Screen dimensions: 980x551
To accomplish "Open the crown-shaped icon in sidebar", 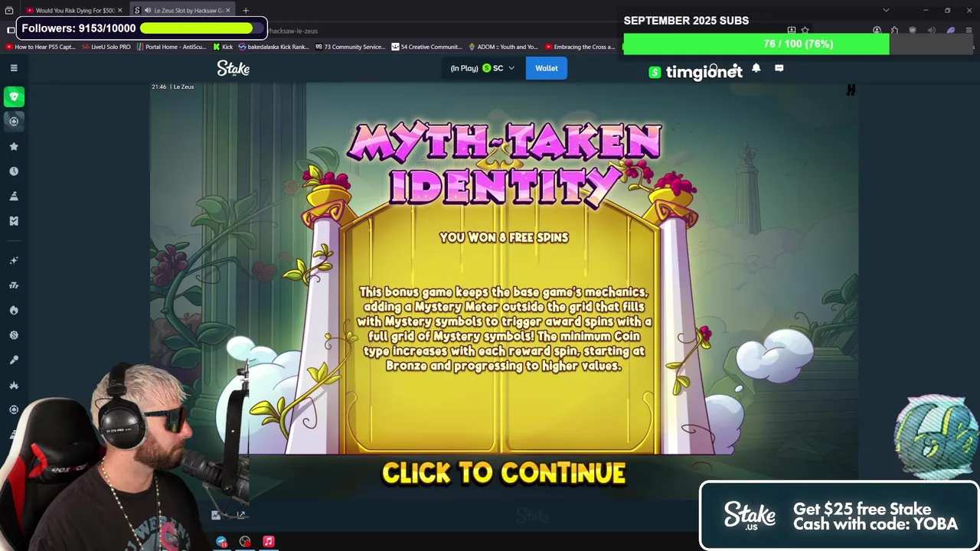I will (14, 385).
